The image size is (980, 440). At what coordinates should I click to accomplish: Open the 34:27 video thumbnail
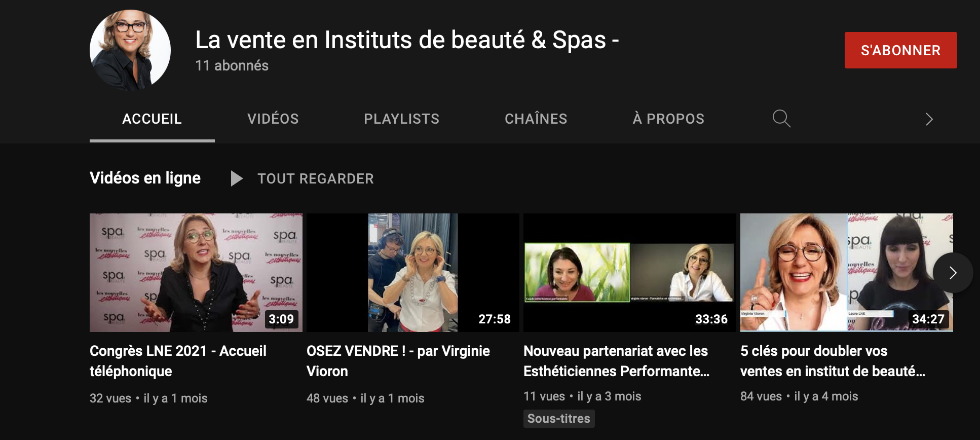(x=847, y=273)
